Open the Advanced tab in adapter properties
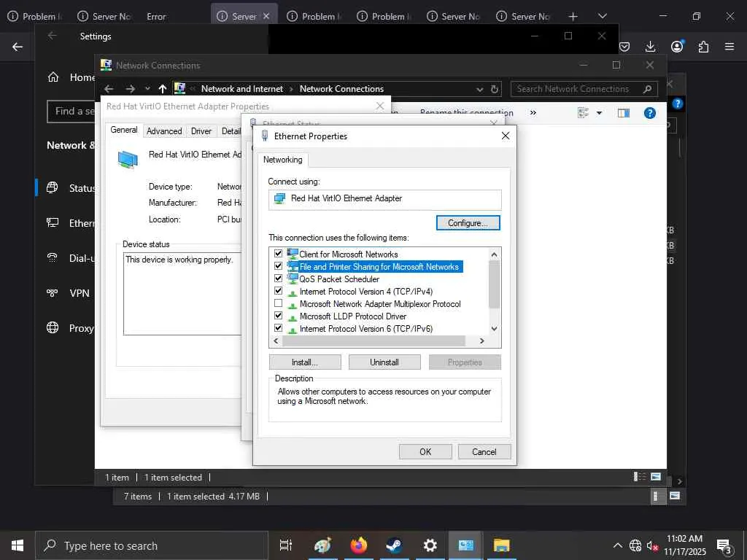This screenshot has height=560, width=747. point(164,131)
